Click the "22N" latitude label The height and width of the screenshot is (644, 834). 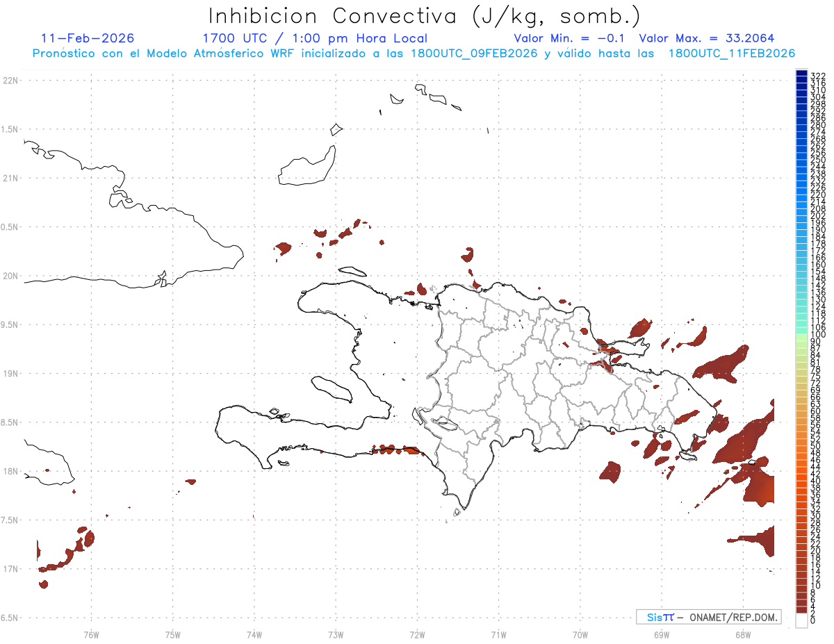(10, 80)
